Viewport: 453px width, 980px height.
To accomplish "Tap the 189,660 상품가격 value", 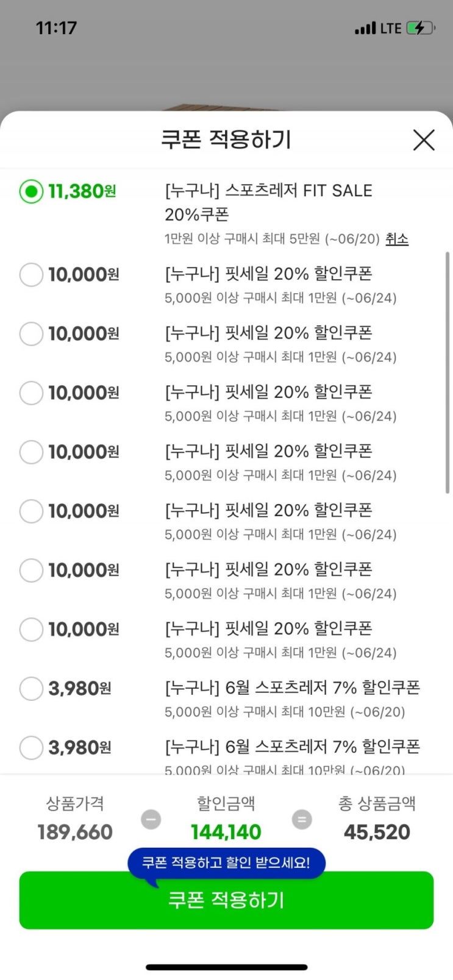I will (75, 832).
